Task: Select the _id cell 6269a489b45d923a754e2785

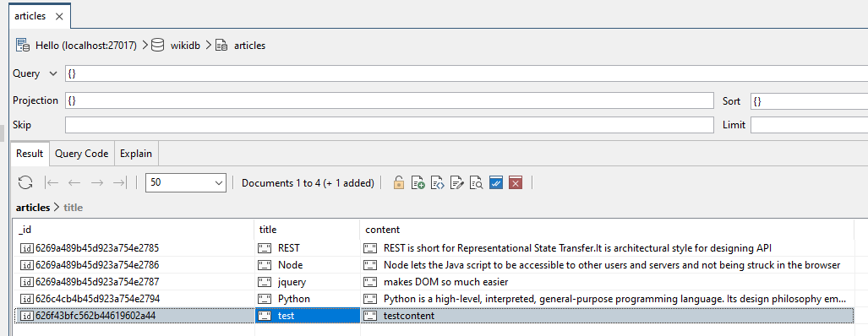Action: [134, 248]
